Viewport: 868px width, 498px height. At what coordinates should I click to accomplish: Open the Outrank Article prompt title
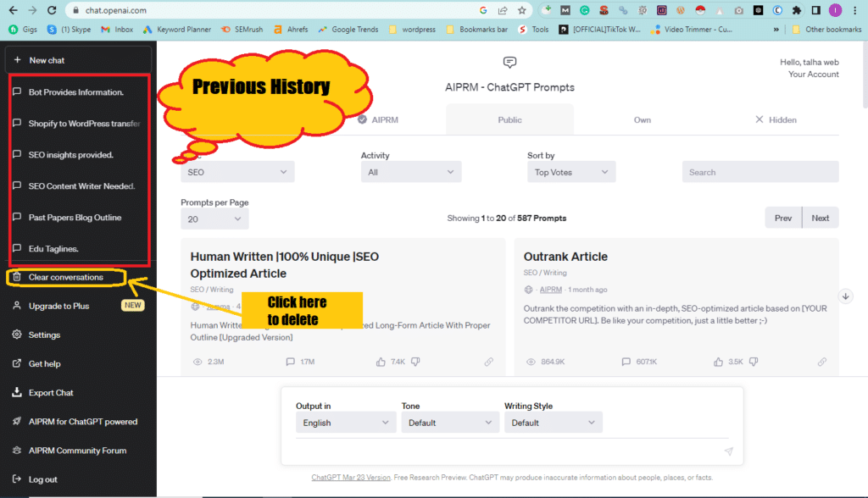pos(565,257)
